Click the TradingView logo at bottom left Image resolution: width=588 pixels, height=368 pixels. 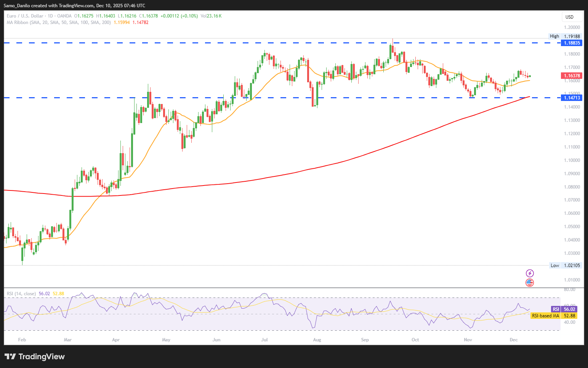click(x=35, y=357)
